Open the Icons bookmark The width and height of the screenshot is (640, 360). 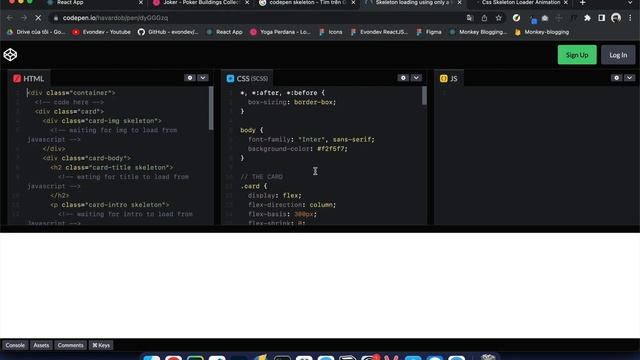[331, 32]
